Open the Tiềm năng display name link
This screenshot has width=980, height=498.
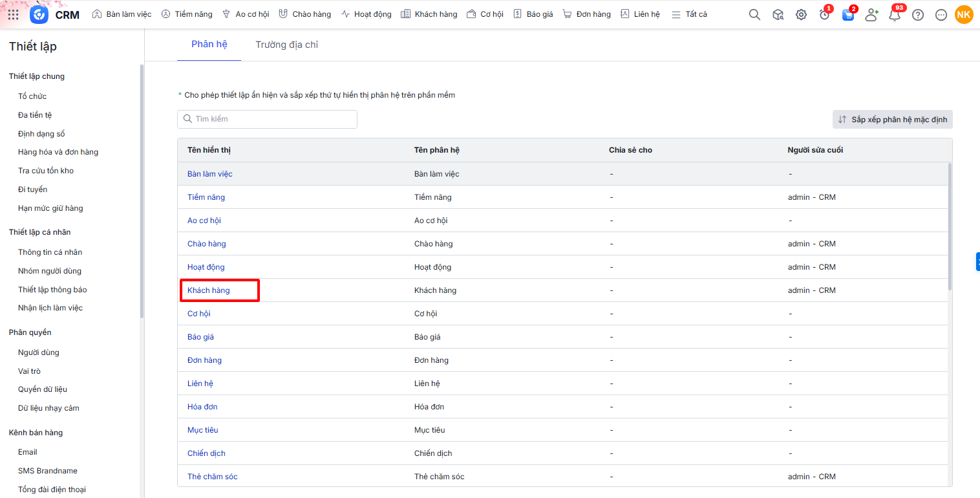coord(206,197)
